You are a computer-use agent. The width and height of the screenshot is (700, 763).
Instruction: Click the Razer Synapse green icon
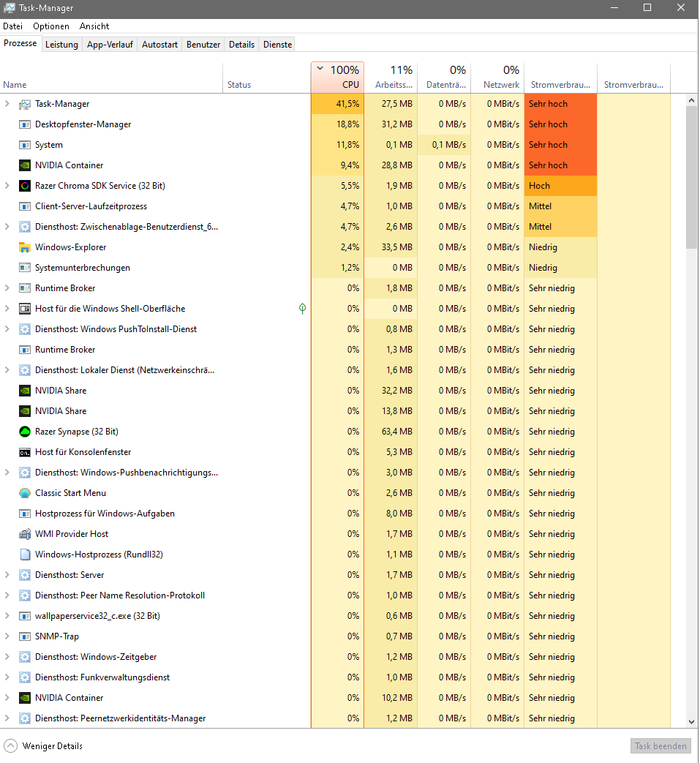click(x=25, y=432)
